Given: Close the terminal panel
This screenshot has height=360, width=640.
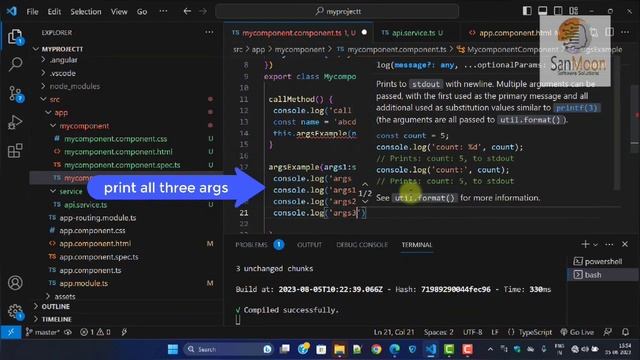Looking at the screenshot, I should pos(625,244).
